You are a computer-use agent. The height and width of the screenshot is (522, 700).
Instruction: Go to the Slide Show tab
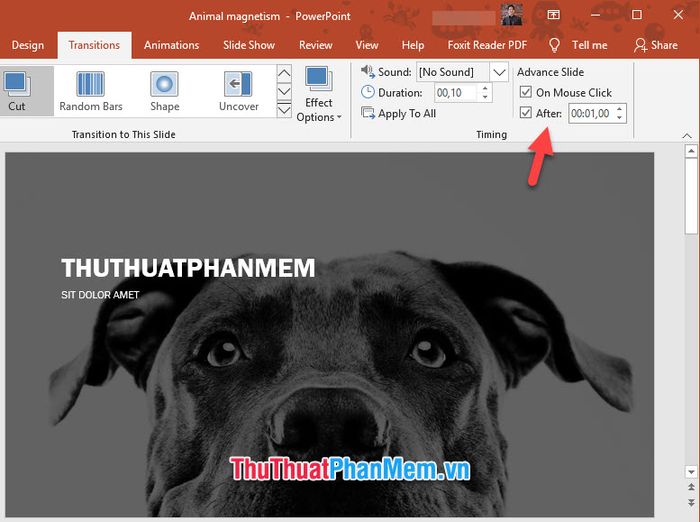tap(249, 45)
